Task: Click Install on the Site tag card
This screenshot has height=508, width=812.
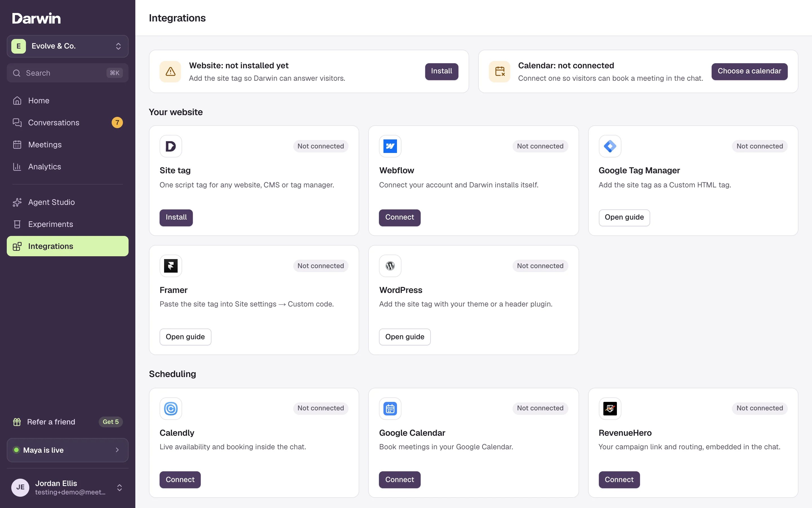Action: (176, 217)
